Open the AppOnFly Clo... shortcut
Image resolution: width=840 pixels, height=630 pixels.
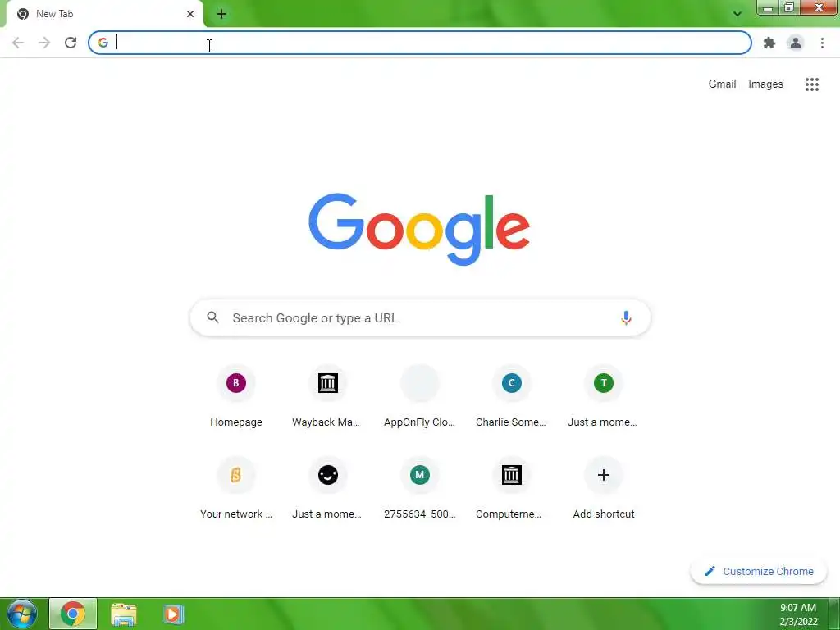click(x=419, y=396)
